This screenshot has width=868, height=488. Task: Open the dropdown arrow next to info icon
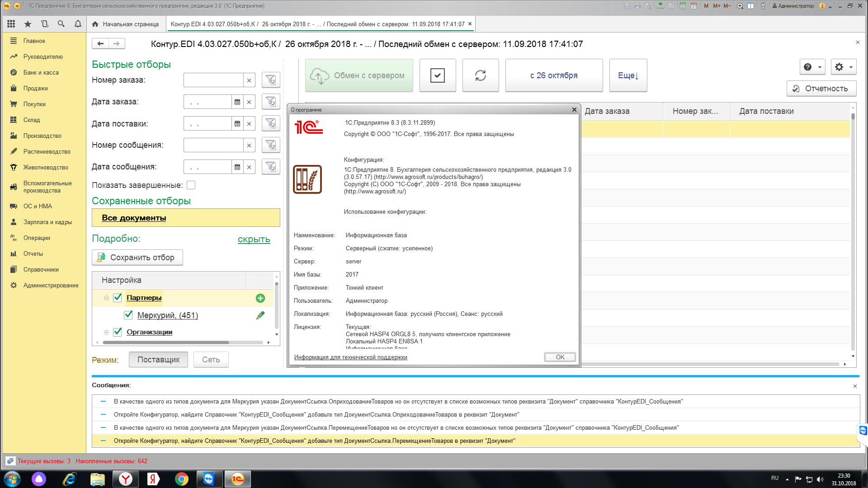(x=830, y=6)
